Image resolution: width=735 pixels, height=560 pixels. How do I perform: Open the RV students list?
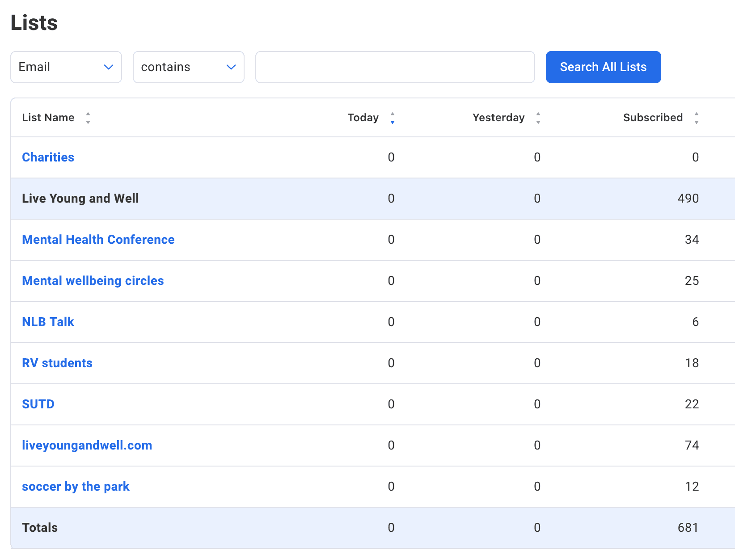click(x=57, y=363)
